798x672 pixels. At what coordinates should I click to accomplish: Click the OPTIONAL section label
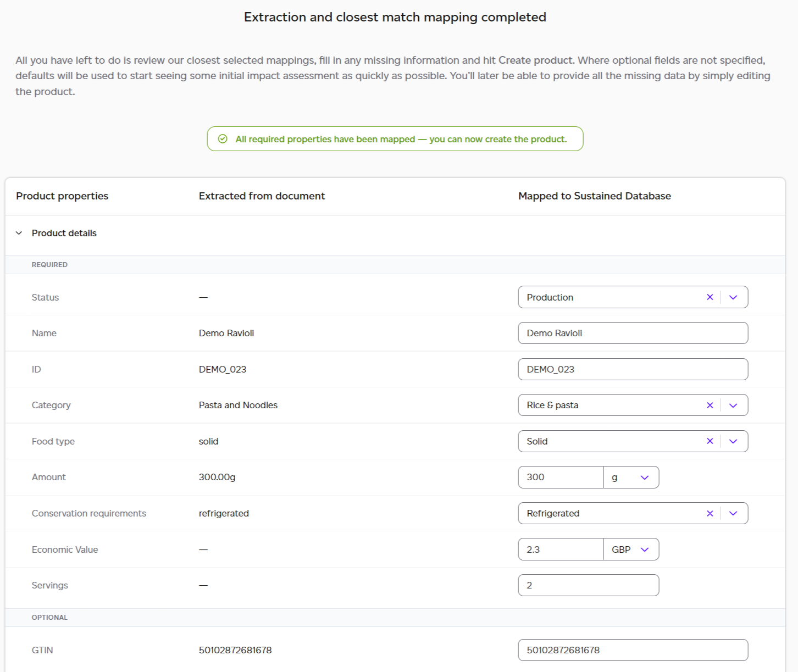49,617
